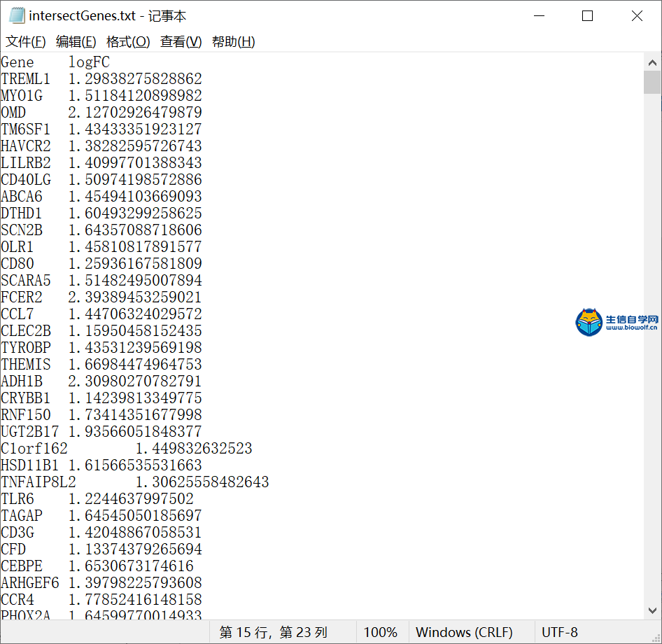Click ARHGEF6 gene name
The image size is (662, 644).
tap(30, 583)
